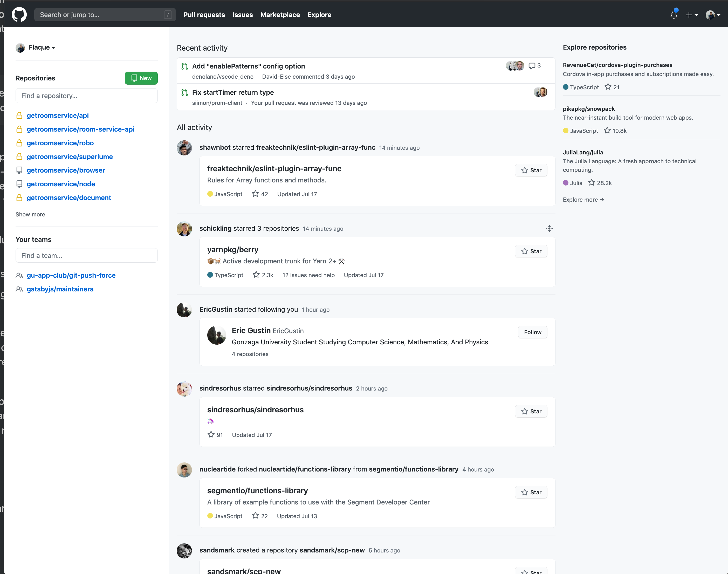
Task: Click star count 22 on functions-library
Action: coord(260,516)
